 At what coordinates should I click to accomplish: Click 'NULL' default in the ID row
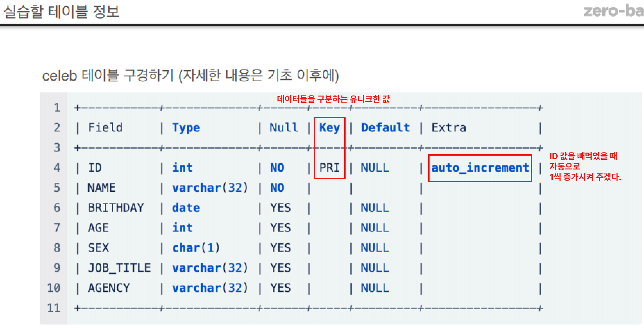375,168
